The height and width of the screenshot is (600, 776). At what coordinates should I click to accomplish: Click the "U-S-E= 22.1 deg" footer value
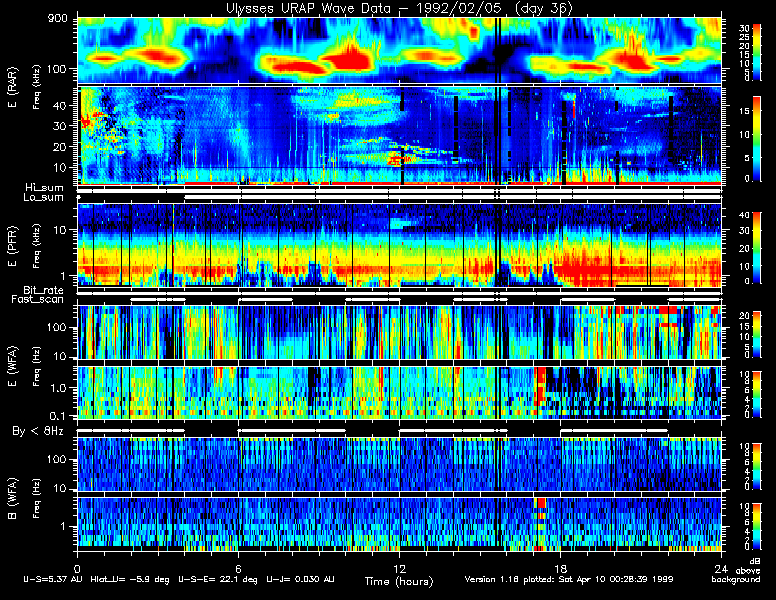pyautogui.click(x=218, y=579)
